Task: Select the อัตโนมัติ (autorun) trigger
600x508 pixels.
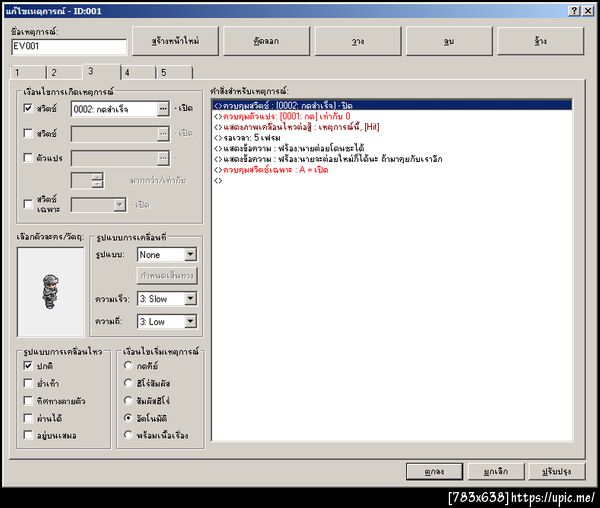Action: [x=128, y=418]
